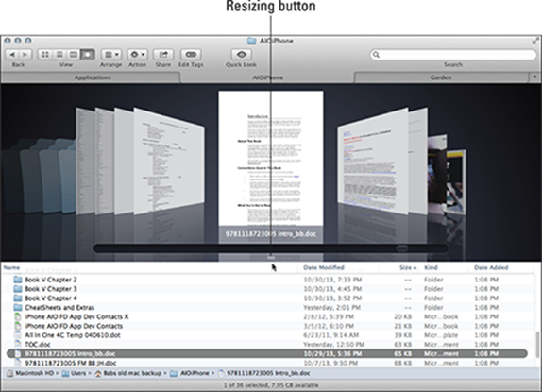Switch to the Garden tab

pos(441,77)
